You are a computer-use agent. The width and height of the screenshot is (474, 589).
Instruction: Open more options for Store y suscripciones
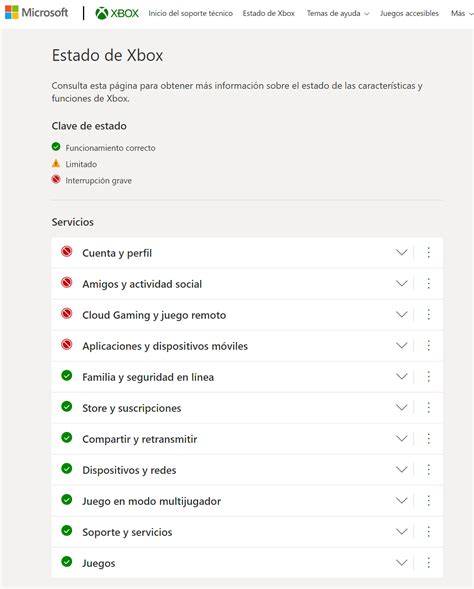[x=429, y=408]
